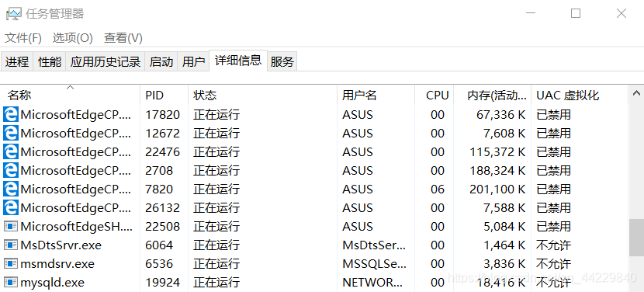644x292 pixels.
Task: Sort by the 内存(活动 column header
Action: (x=492, y=96)
